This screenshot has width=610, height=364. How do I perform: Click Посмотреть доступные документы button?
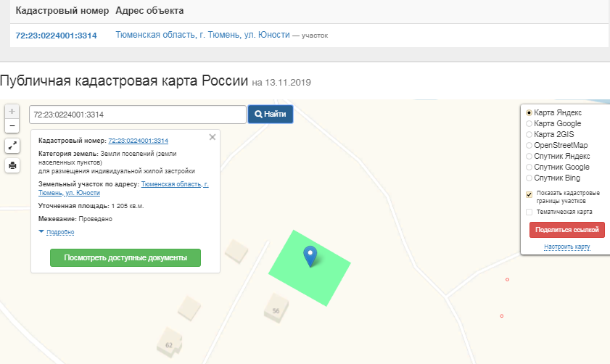pos(125,258)
